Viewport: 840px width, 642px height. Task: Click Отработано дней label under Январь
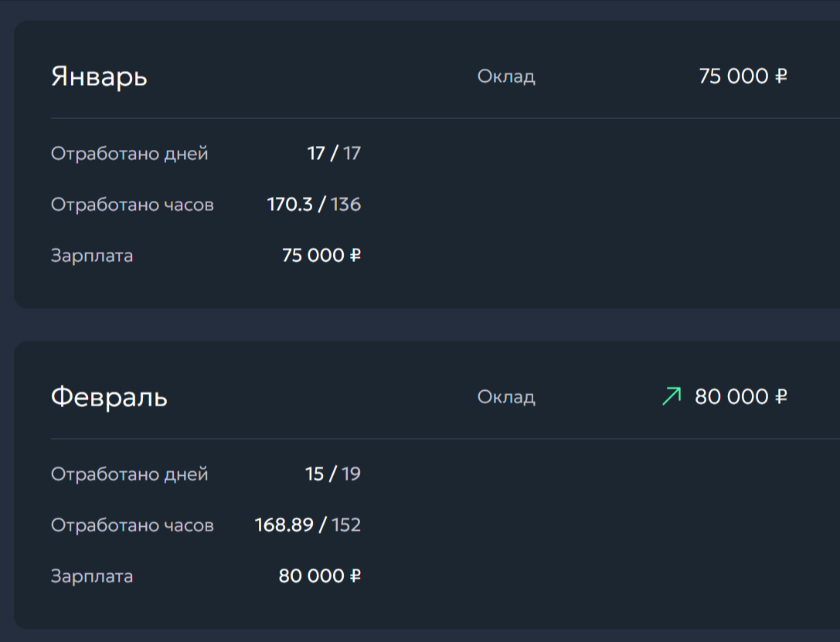point(130,154)
